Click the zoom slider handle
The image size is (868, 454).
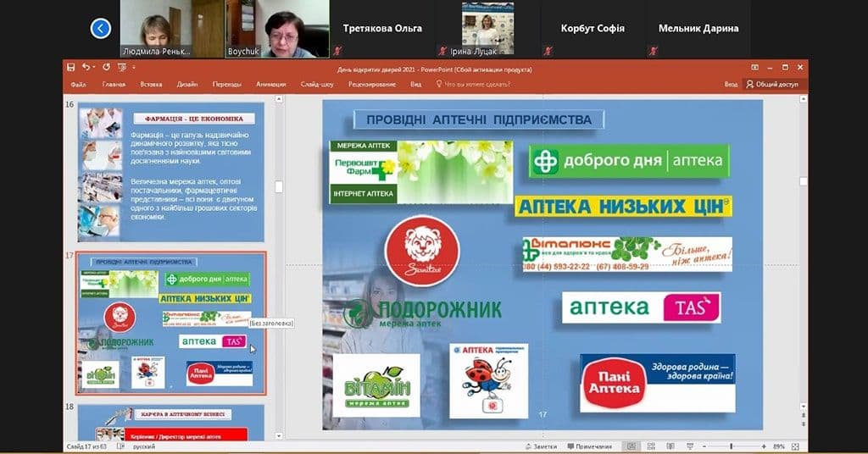click(x=732, y=446)
